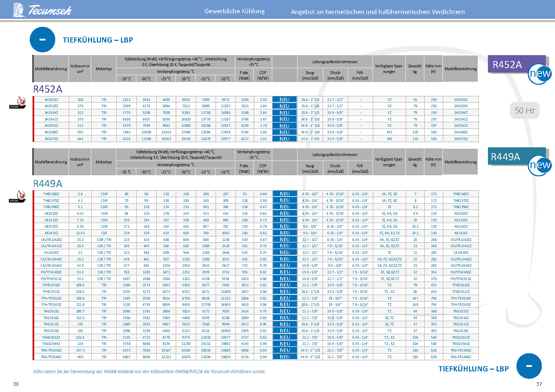Image resolution: width=555 pixels, height=392 pixels.
Task: Click the Tecumseh logo in header
Action: 42,10
